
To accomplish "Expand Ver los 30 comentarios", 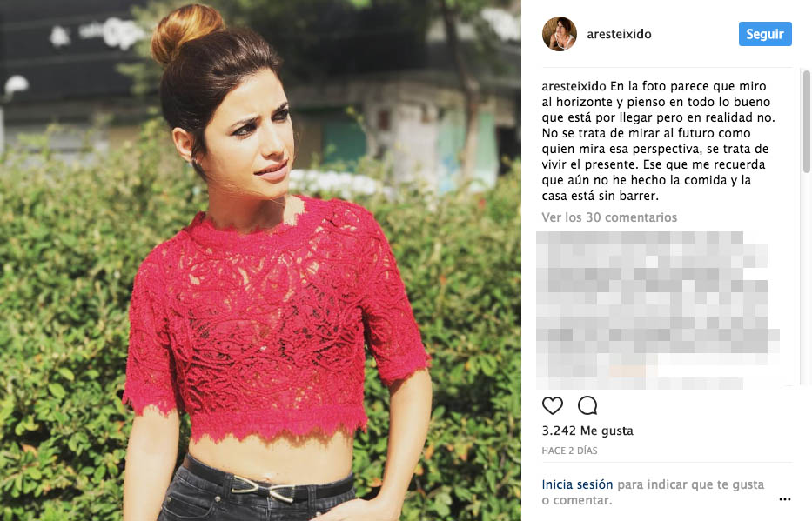I will click(x=609, y=217).
